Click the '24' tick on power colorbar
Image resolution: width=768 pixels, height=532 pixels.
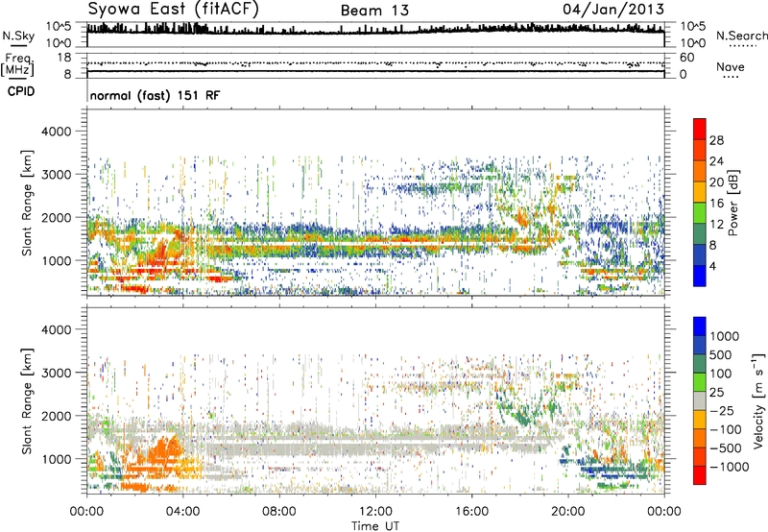[x=716, y=161]
